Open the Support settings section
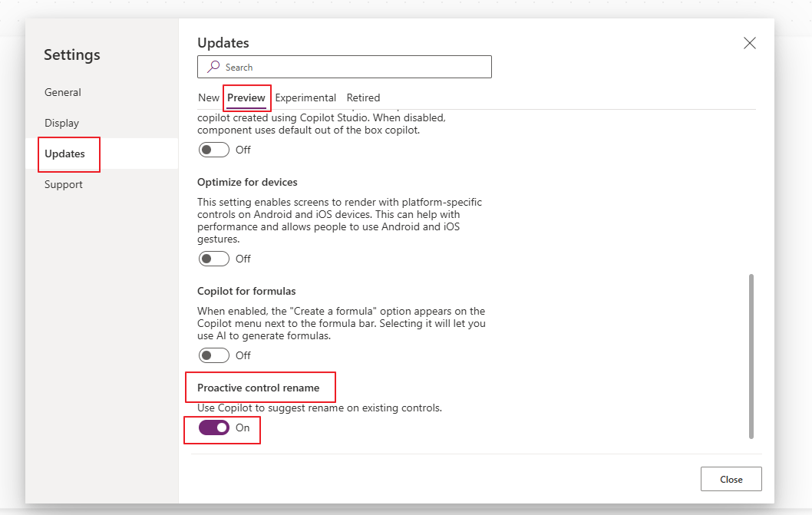Image resolution: width=812 pixels, height=515 pixels. 63,184
